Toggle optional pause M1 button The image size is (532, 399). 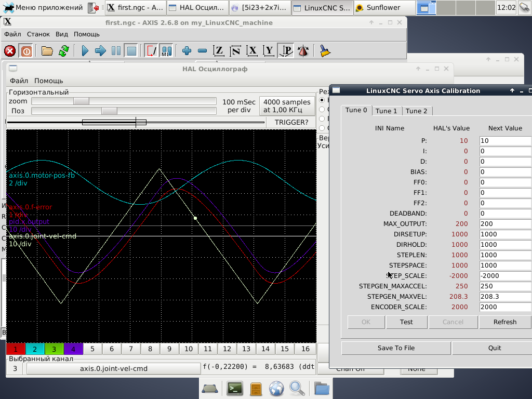[166, 51]
